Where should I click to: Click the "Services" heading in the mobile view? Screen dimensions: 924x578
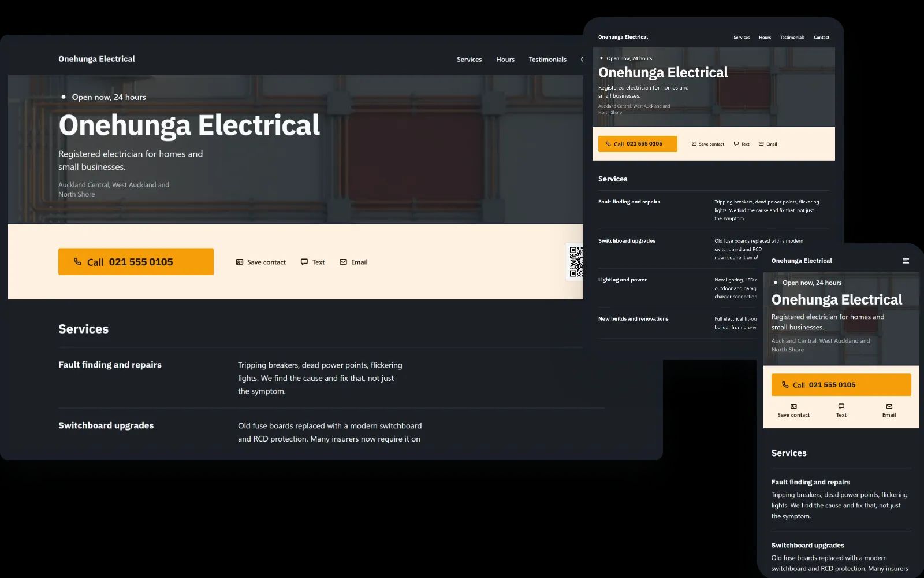pyautogui.click(x=789, y=453)
